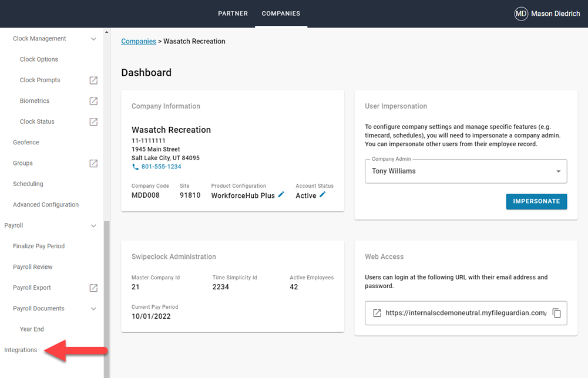This screenshot has height=378, width=588.
Task: Open the Company Admin dropdown
Action: click(558, 171)
